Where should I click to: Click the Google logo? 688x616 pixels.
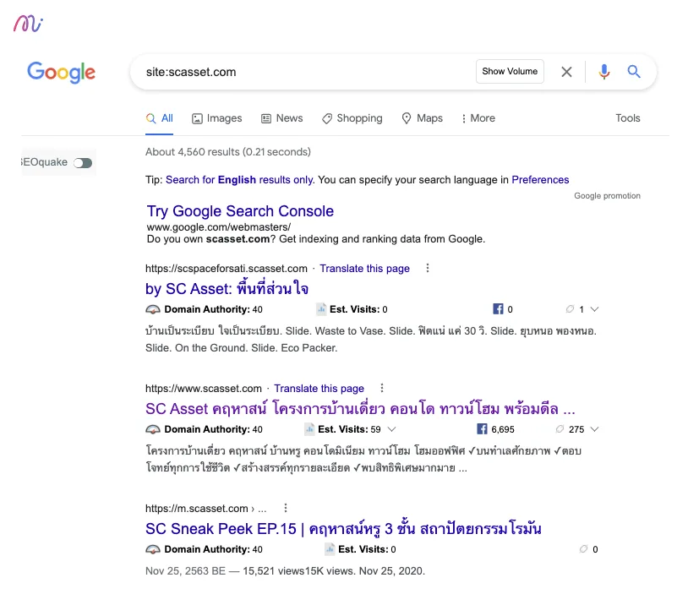pyautogui.click(x=61, y=72)
